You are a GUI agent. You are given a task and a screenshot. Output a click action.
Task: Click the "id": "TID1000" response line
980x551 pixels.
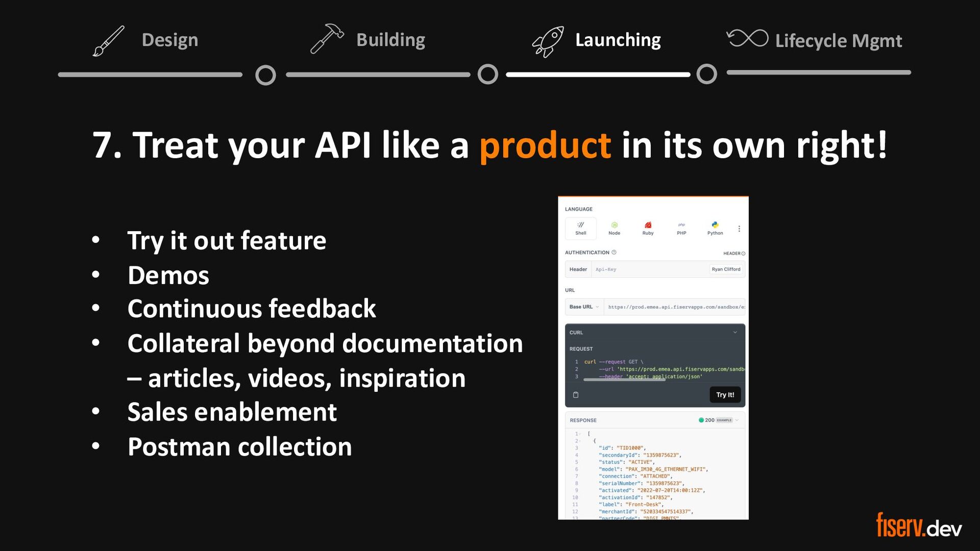pyautogui.click(x=622, y=448)
